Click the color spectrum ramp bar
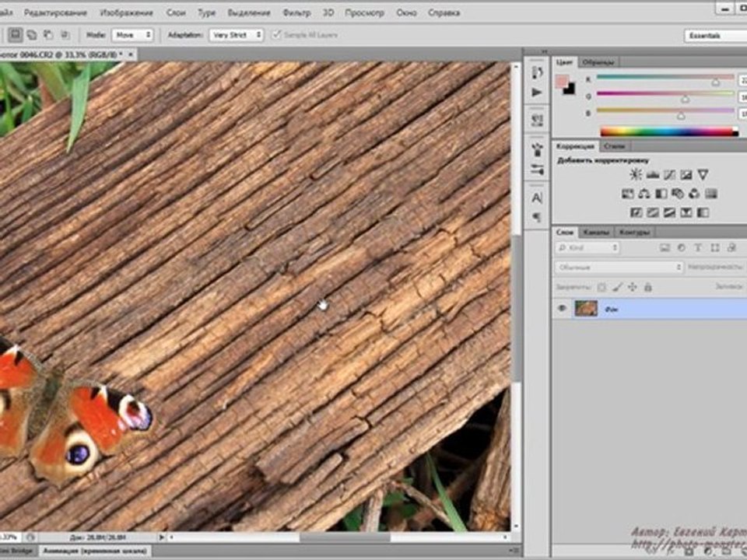 tap(669, 132)
